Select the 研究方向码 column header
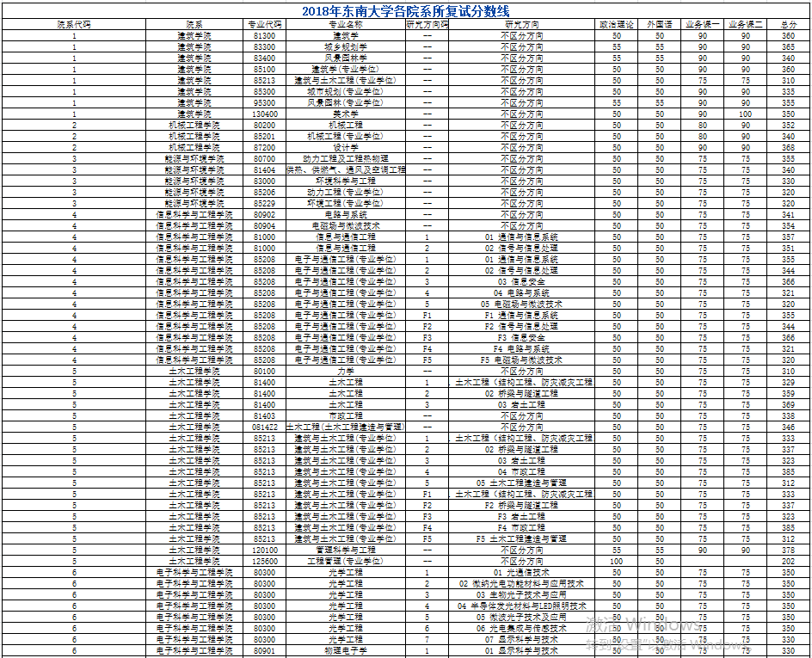 pos(428,24)
